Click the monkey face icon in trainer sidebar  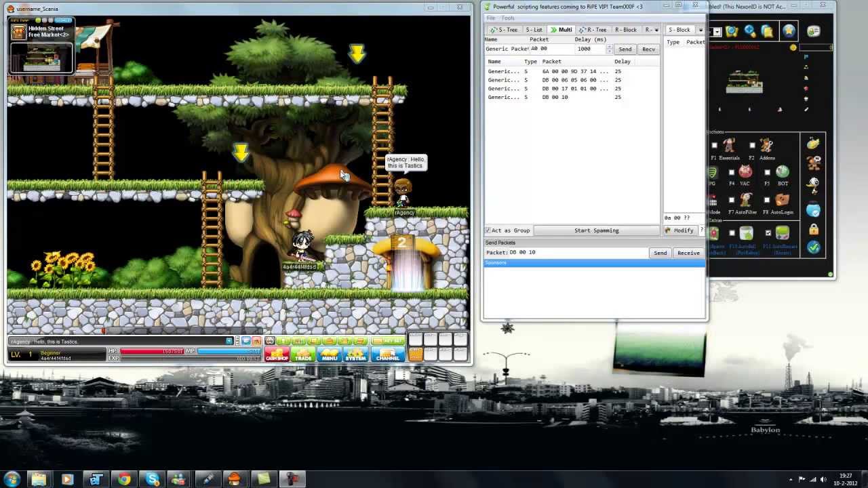[x=814, y=163]
